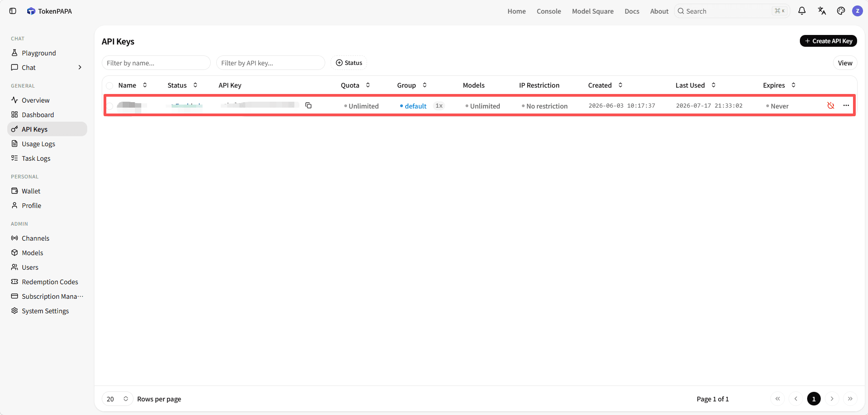Go to Model Square in navigation
Image resolution: width=868 pixels, height=415 pixels.
coord(593,11)
